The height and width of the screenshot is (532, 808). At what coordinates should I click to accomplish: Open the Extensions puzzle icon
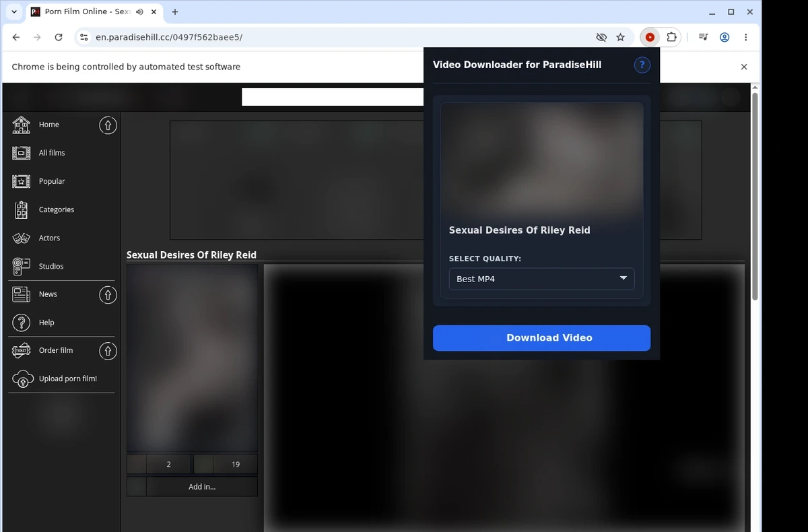click(x=671, y=38)
